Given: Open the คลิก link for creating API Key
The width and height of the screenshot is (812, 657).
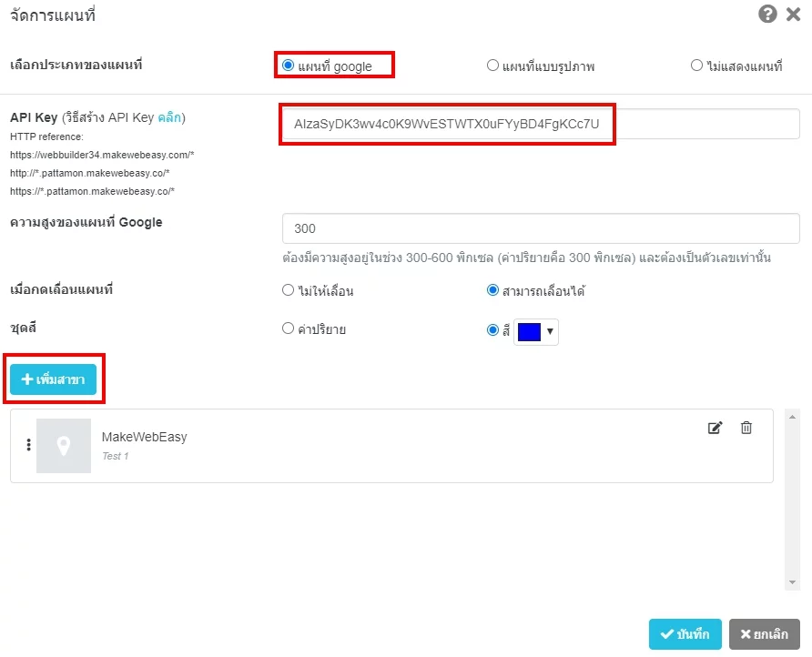Looking at the screenshot, I should pos(169,117).
